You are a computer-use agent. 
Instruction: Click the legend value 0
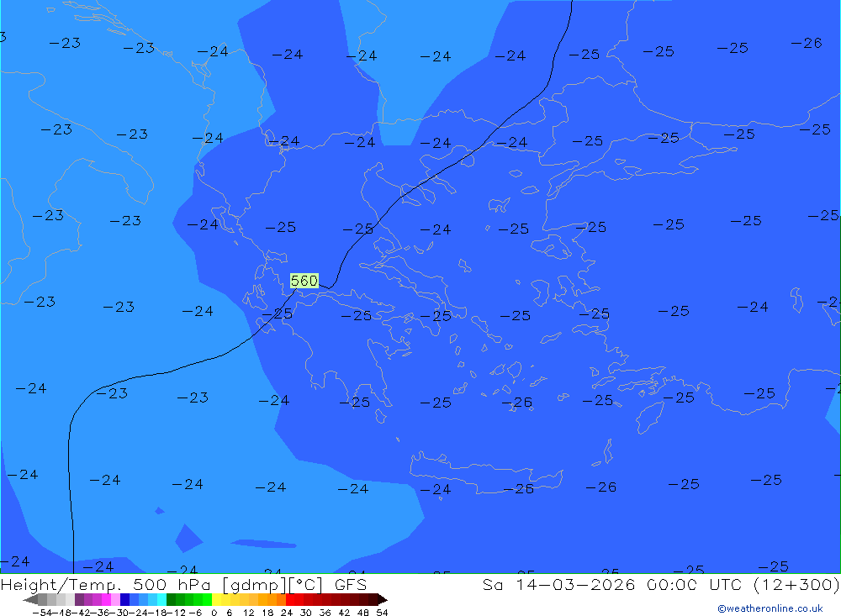click(214, 613)
